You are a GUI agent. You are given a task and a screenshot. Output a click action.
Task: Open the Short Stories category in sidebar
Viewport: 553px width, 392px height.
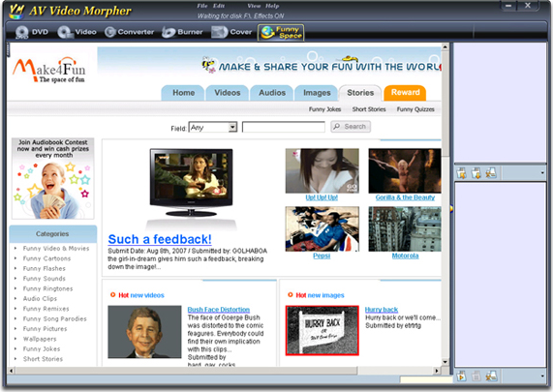pos(43,359)
